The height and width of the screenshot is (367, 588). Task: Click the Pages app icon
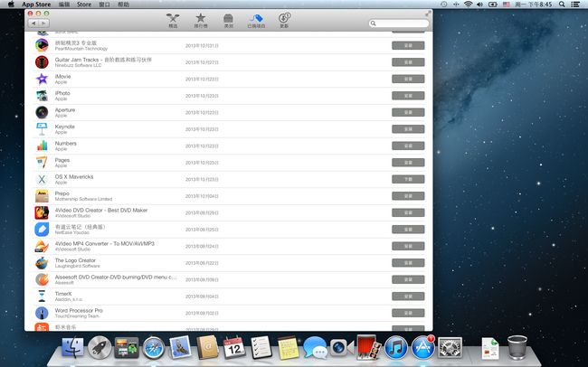click(x=42, y=163)
